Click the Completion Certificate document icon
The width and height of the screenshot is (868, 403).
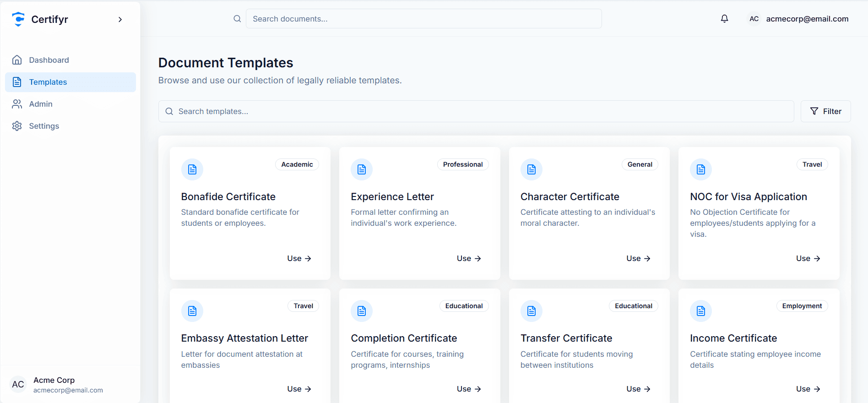[x=362, y=311]
